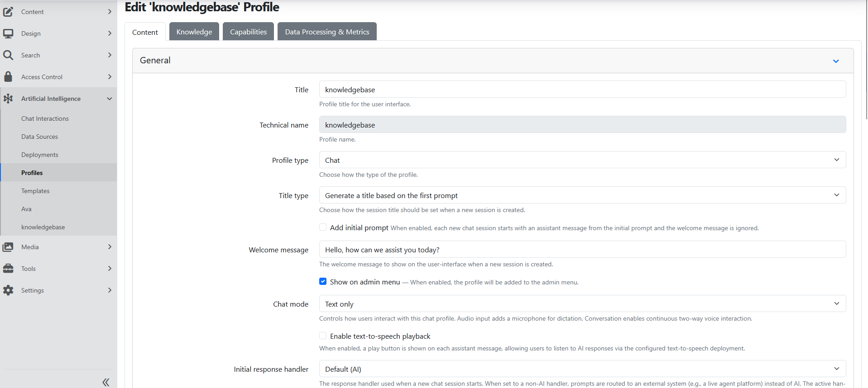This screenshot has width=868, height=388.
Task: Open Data Processing & Metrics tab
Action: 327,32
